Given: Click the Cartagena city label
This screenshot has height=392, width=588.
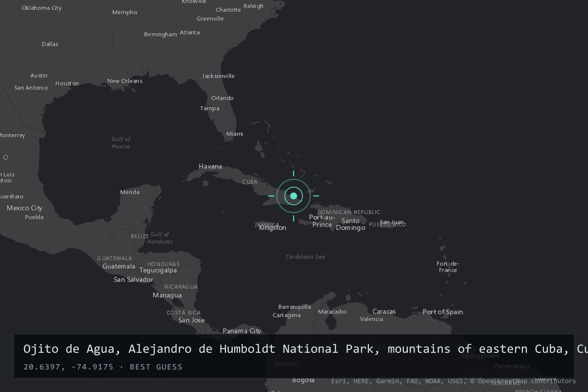Looking at the screenshot, I should (287, 315).
